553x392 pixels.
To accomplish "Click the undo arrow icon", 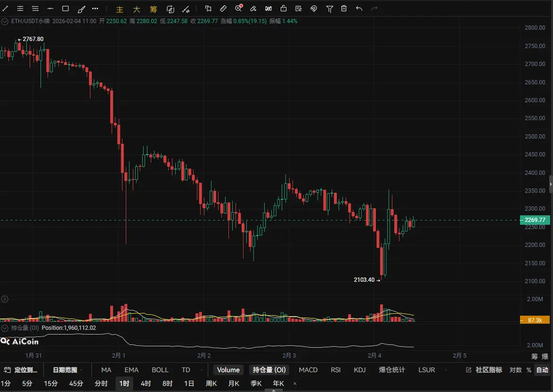I will coord(359,8).
